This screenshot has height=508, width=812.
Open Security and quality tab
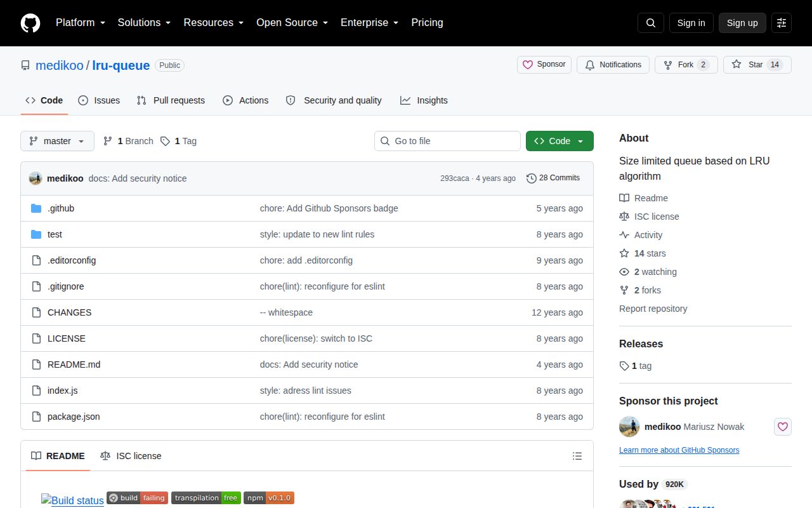[x=334, y=100]
